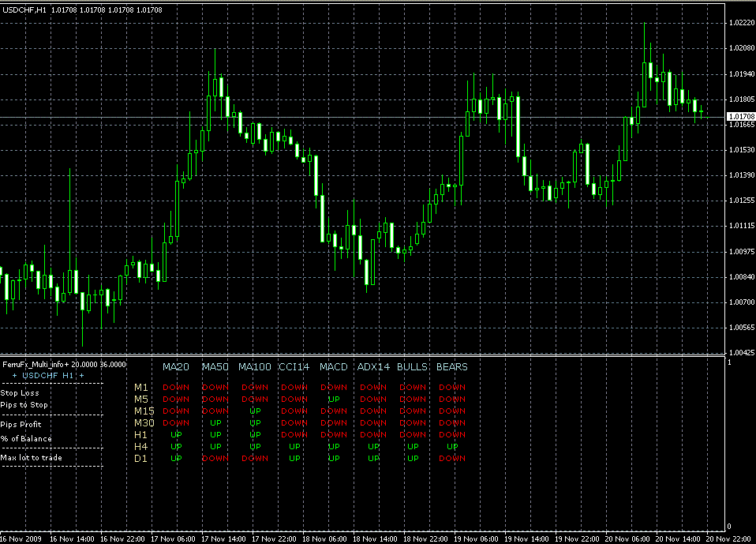
Task: Click the Pips Profit field
Action: pos(21,425)
